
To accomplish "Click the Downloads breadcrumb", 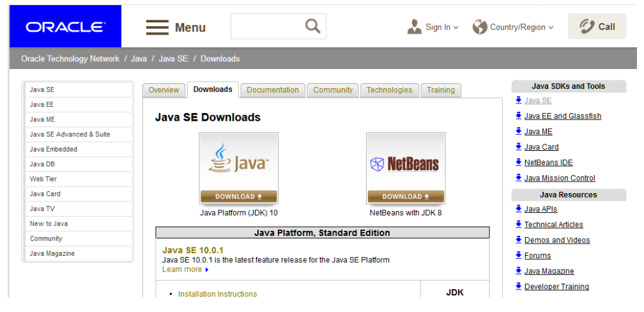I will (x=220, y=59).
